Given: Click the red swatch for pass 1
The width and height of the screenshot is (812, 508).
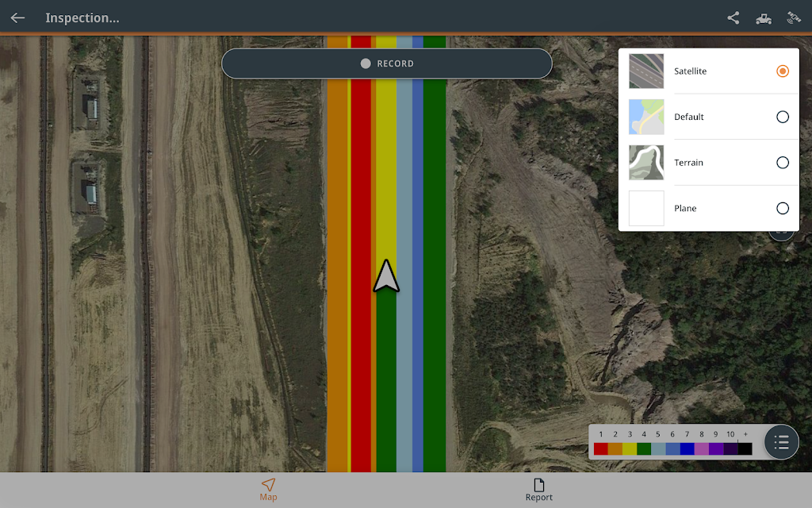Looking at the screenshot, I should pos(601,448).
